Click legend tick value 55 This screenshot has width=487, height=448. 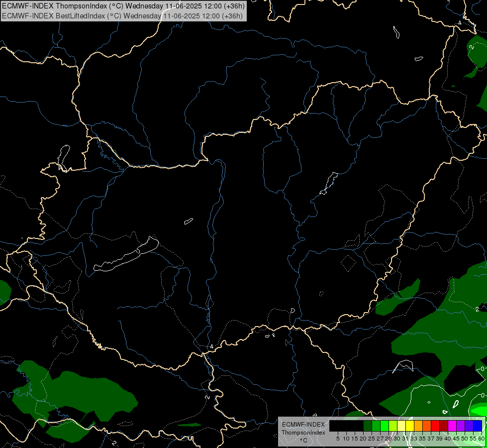[473, 439]
